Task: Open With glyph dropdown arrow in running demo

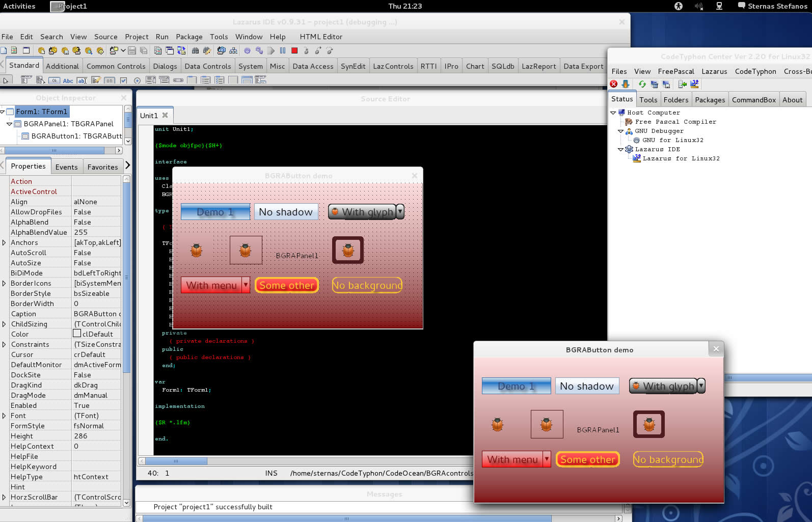Action: (x=701, y=386)
